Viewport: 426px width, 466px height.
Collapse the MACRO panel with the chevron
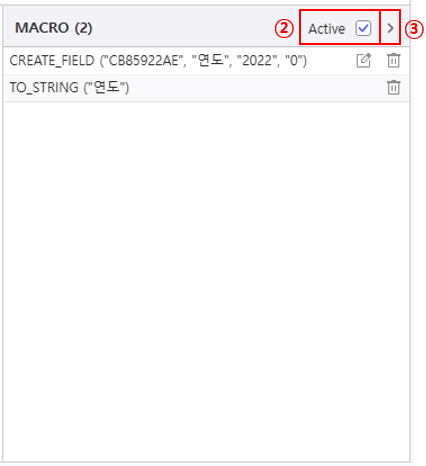pos(390,28)
